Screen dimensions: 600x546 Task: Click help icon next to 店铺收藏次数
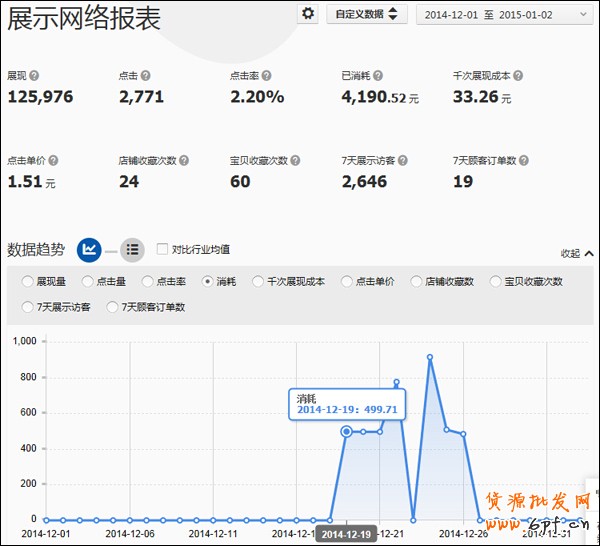pos(185,160)
